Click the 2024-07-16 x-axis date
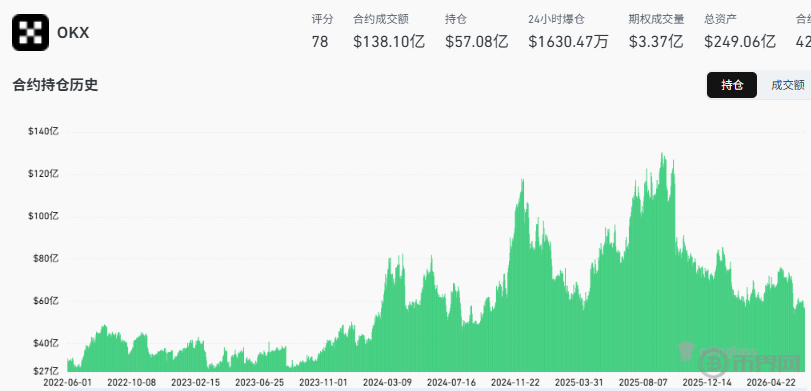811x391 pixels. point(451,383)
